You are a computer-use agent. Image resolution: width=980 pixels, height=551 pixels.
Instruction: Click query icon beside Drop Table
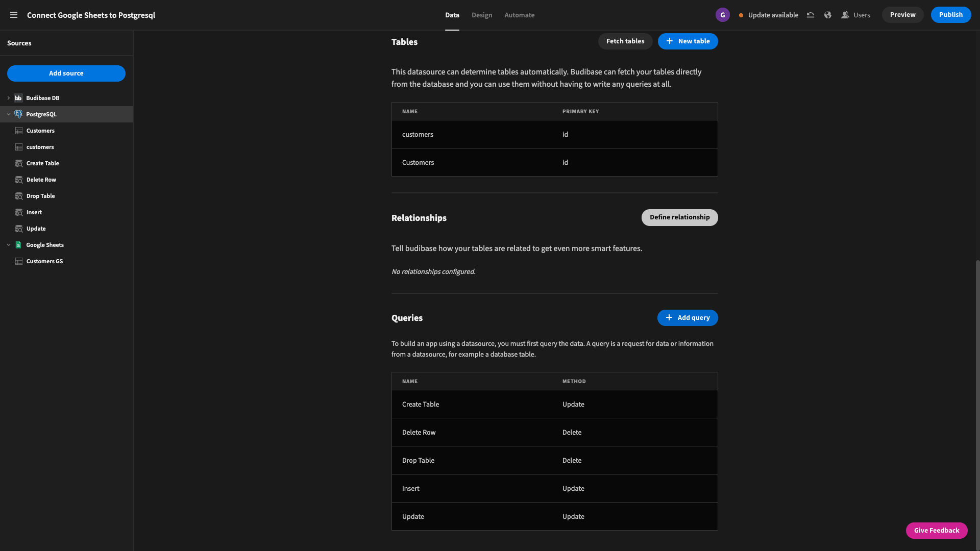coord(19,196)
